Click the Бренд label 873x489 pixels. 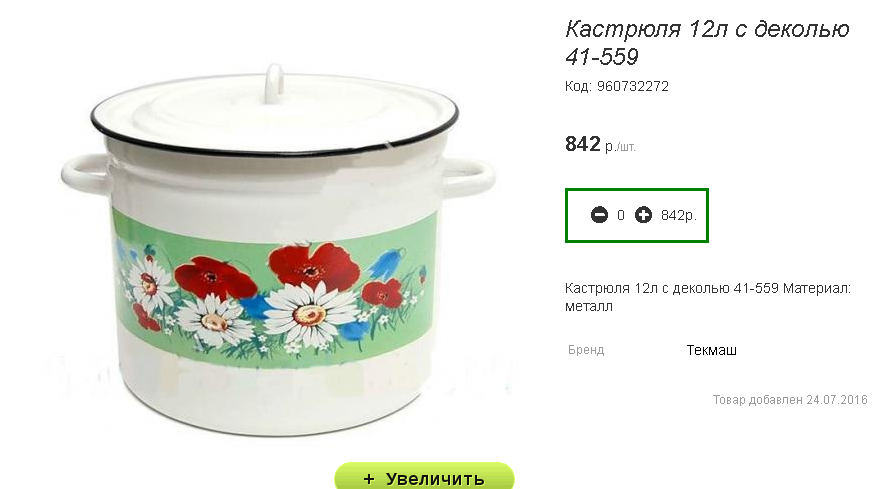coord(586,350)
